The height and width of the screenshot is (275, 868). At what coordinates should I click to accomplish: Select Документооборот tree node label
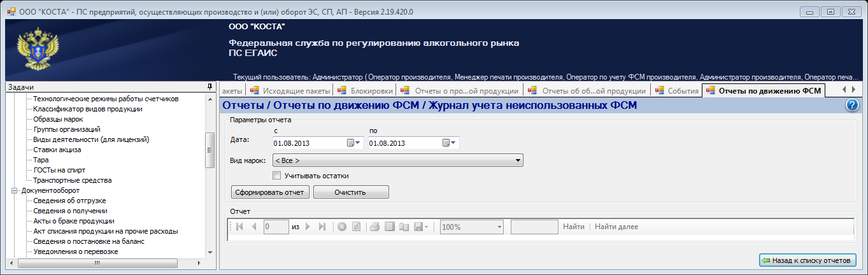coord(50,190)
